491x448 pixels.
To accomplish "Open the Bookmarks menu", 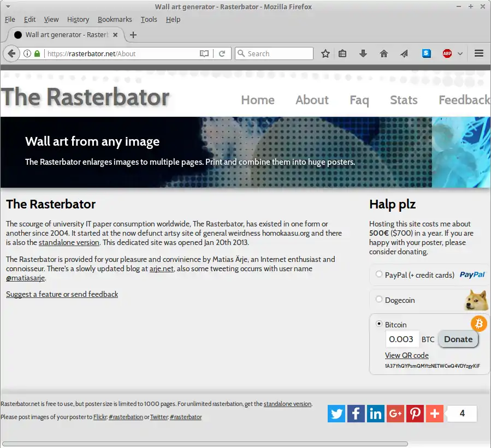I will pyautogui.click(x=115, y=19).
